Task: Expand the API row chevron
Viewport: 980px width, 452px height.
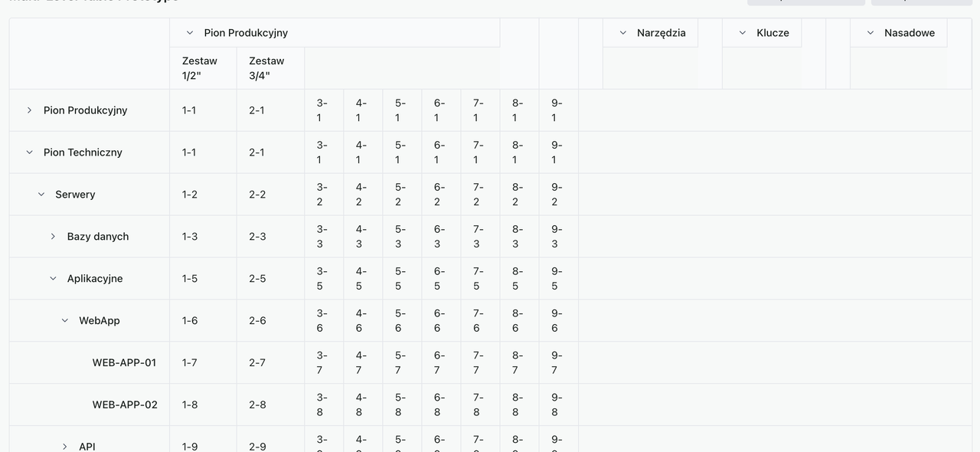Action: [65, 446]
